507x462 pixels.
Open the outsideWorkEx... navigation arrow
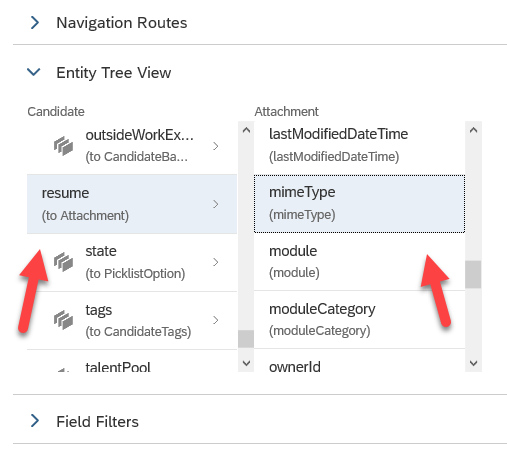click(216, 146)
